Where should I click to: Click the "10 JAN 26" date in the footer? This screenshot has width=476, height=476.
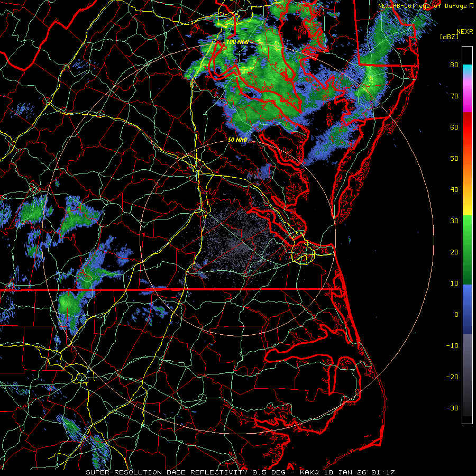(x=345, y=472)
